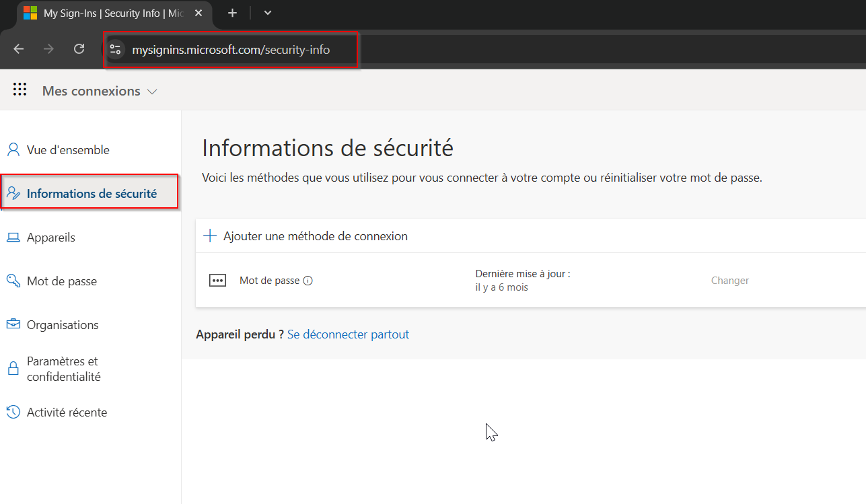Image resolution: width=866 pixels, height=504 pixels.
Task: Go to Vue d'ensemble page
Action: click(68, 150)
